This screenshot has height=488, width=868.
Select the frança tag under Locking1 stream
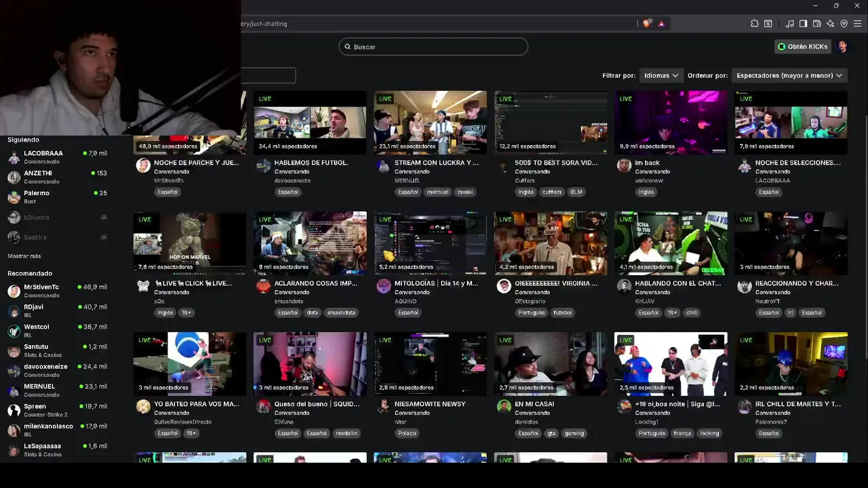(682, 433)
